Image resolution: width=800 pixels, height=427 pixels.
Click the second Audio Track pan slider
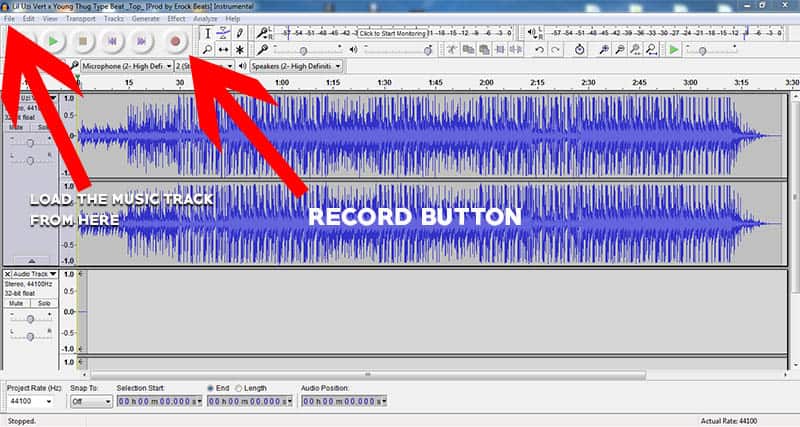point(30,337)
